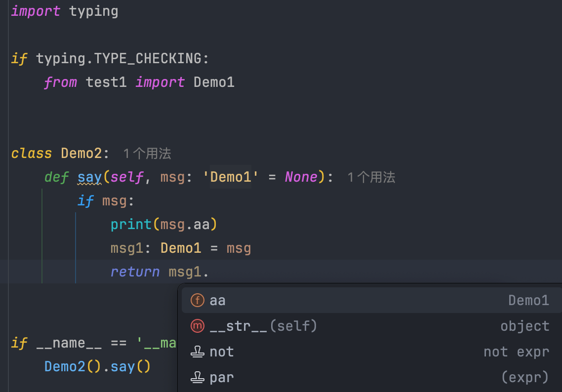This screenshot has height=392, width=562.
Task: Click the None default parameter value
Action: point(301,177)
